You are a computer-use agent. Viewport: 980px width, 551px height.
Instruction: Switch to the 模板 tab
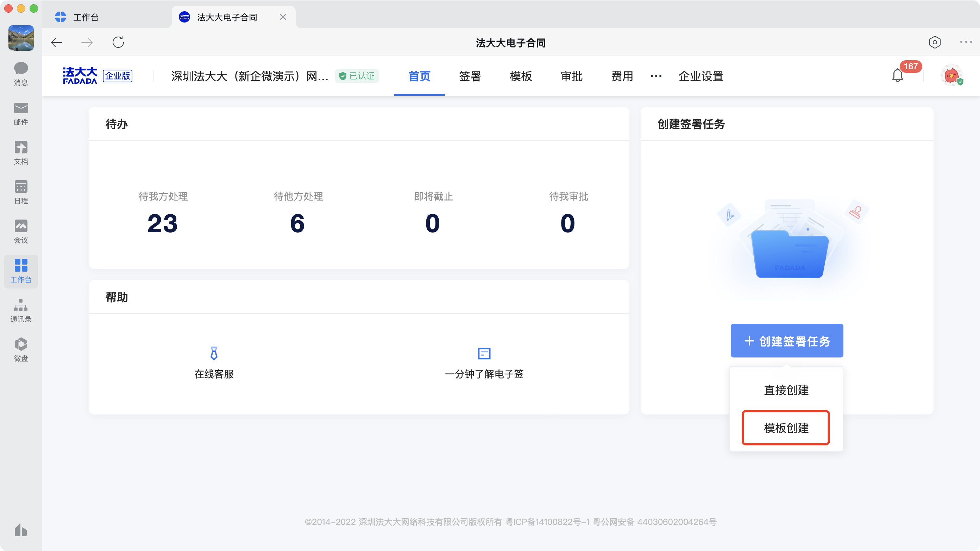click(x=521, y=76)
